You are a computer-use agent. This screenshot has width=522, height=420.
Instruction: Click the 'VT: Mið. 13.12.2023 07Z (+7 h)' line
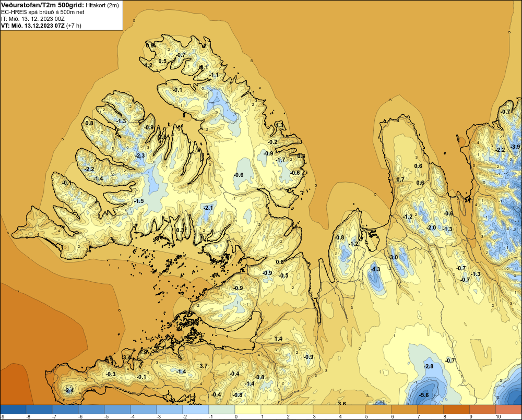(x=41, y=25)
